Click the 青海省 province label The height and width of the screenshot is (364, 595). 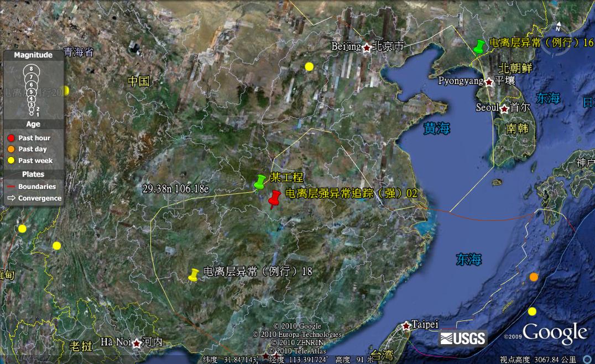click(x=79, y=52)
